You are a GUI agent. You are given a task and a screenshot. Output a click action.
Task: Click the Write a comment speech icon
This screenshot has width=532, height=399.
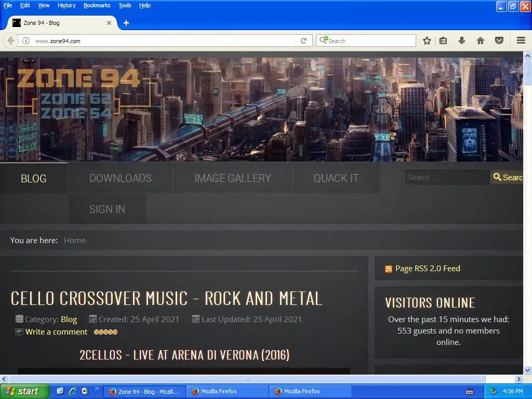pyautogui.click(x=19, y=332)
